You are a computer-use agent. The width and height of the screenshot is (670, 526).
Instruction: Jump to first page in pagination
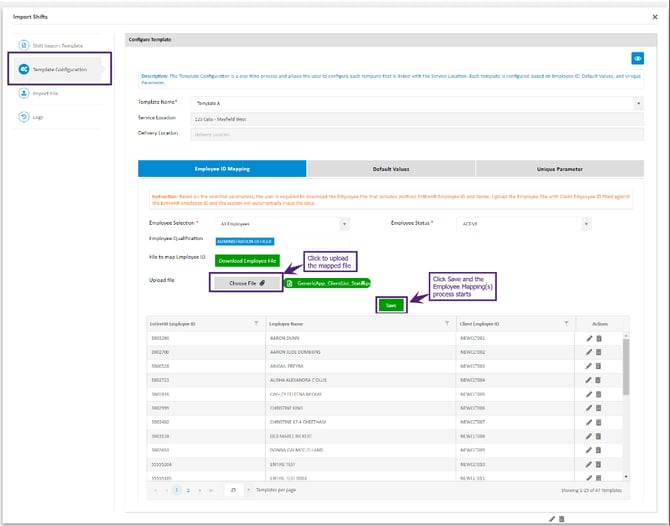(156, 490)
